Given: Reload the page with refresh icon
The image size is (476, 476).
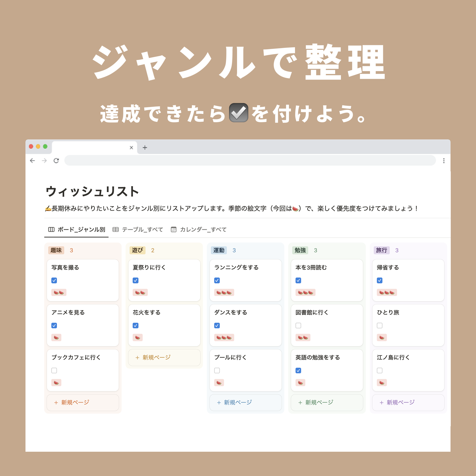Looking at the screenshot, I should tap(56, 161).
